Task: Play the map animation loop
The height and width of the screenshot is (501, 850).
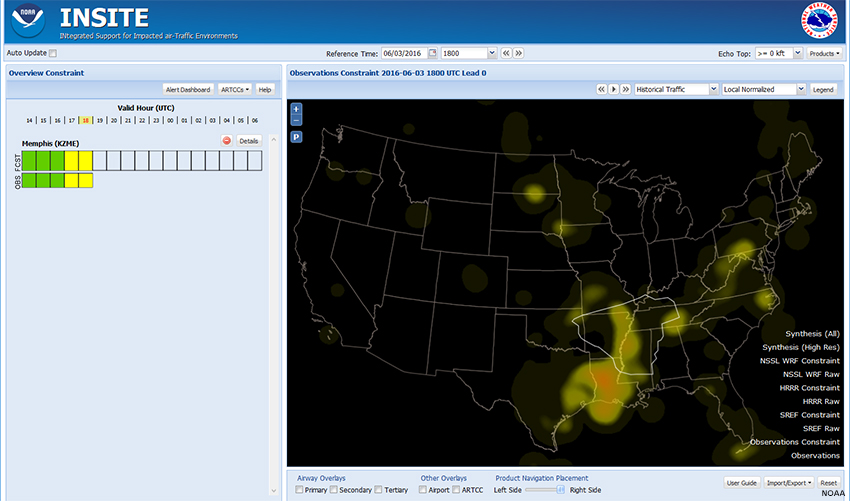Action: point(614,89)
